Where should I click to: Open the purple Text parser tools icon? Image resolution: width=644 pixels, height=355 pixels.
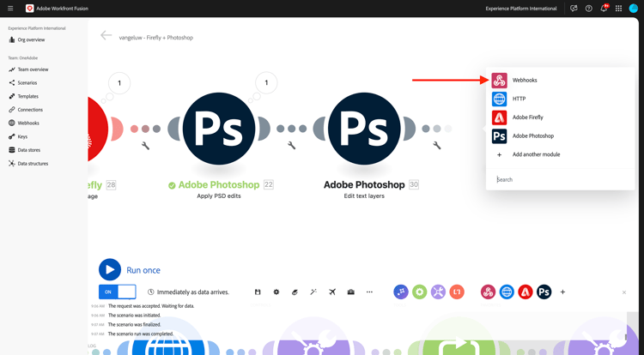click(x=438, y=292)
